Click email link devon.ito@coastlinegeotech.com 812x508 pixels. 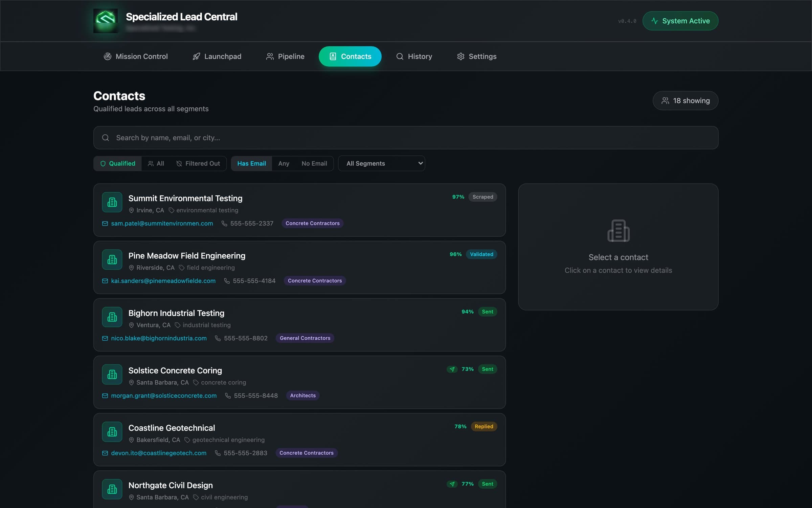159,453
